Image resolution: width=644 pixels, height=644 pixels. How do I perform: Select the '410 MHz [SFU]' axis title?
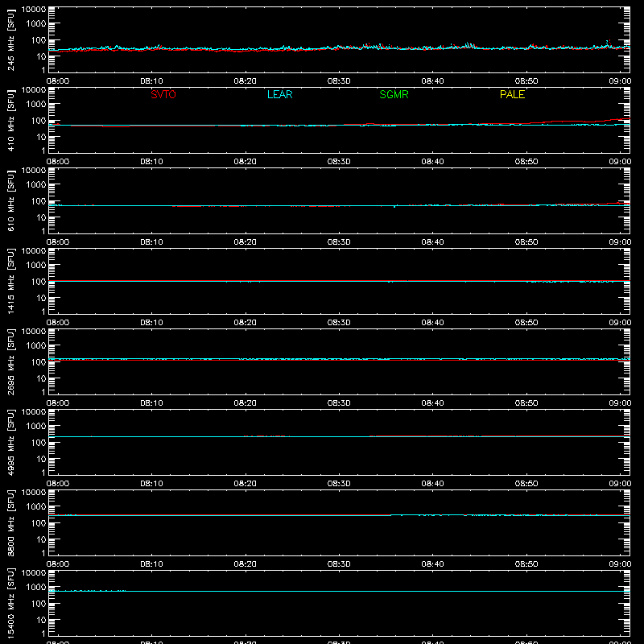[10, 120]
